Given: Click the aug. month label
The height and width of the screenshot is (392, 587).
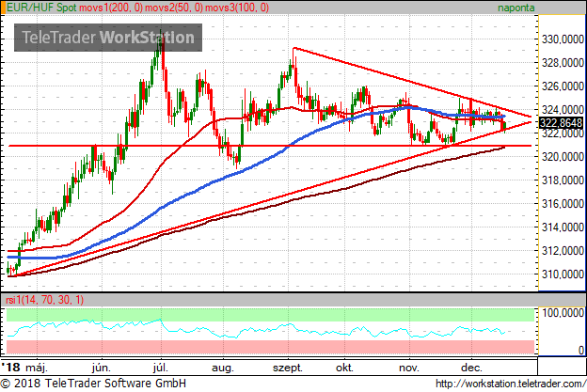Looking at the screenshot, I should tap(223, 368).
